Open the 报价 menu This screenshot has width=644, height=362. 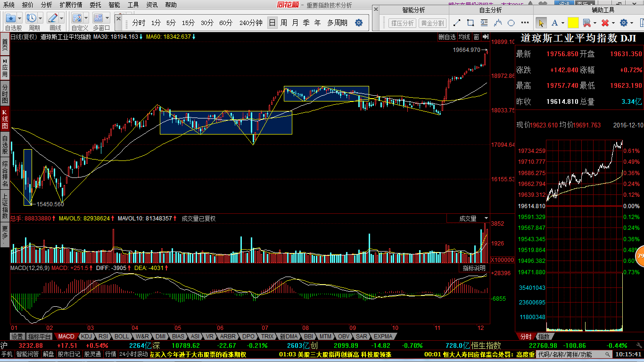tap(28, 5)
